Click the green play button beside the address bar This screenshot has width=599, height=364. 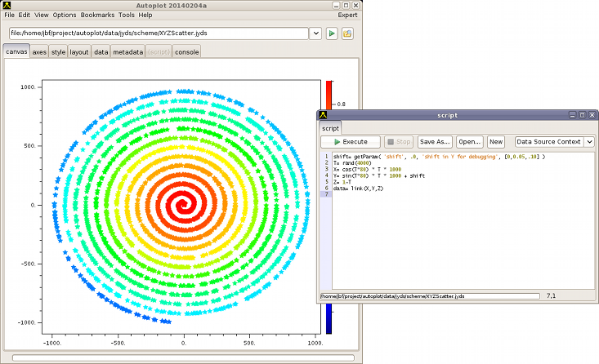[x=332, y=33]
